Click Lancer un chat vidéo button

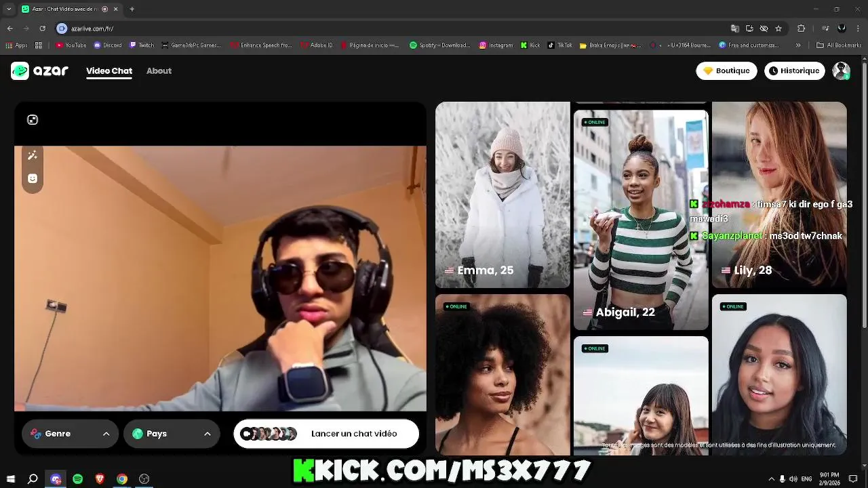pos(326,434)
